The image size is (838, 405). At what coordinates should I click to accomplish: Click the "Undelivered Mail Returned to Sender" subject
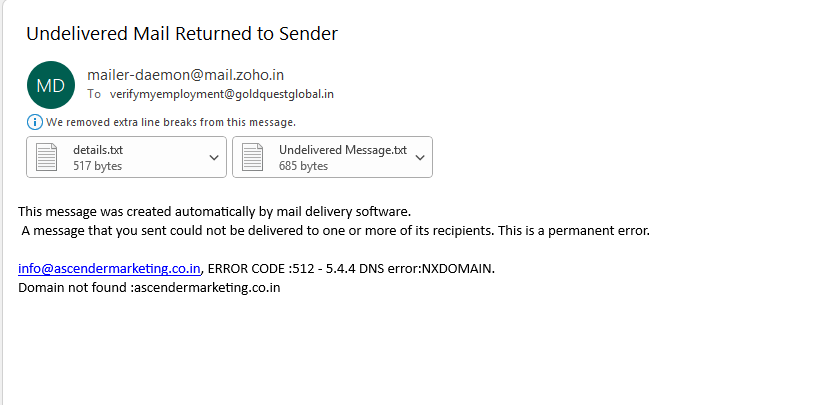click(182, 34)
